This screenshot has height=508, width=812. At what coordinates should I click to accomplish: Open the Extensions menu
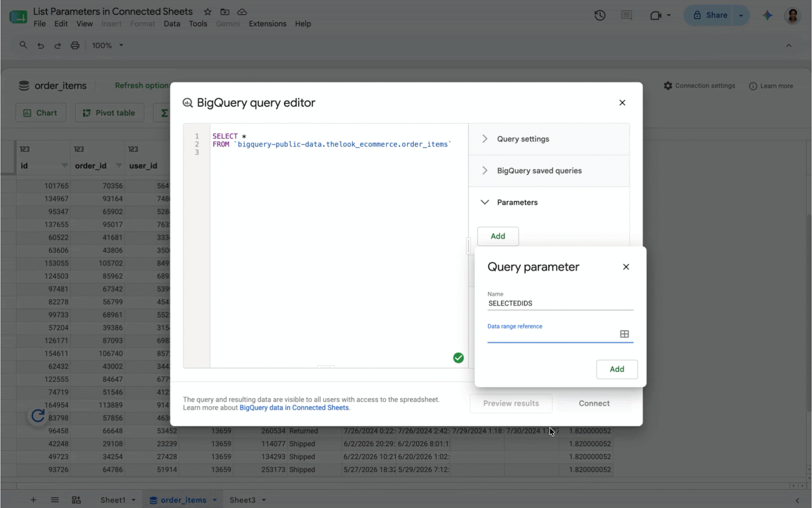[x=267, y=24]
